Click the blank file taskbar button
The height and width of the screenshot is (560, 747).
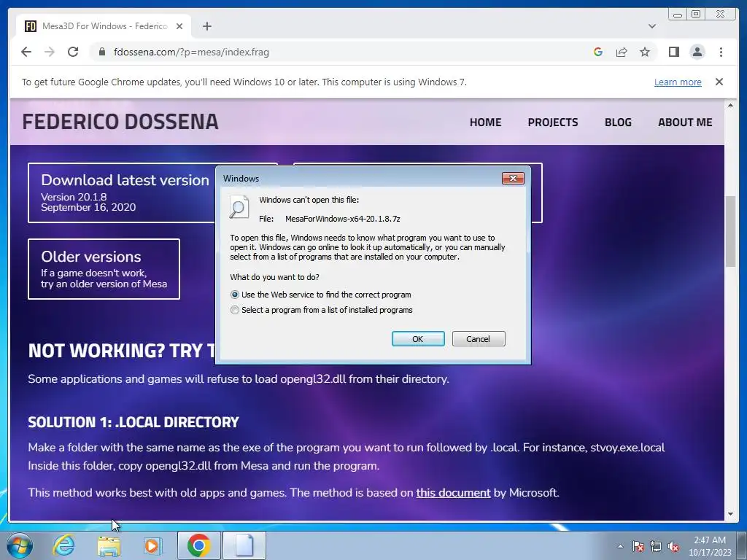pyautogui.click(x=244, y=545)
